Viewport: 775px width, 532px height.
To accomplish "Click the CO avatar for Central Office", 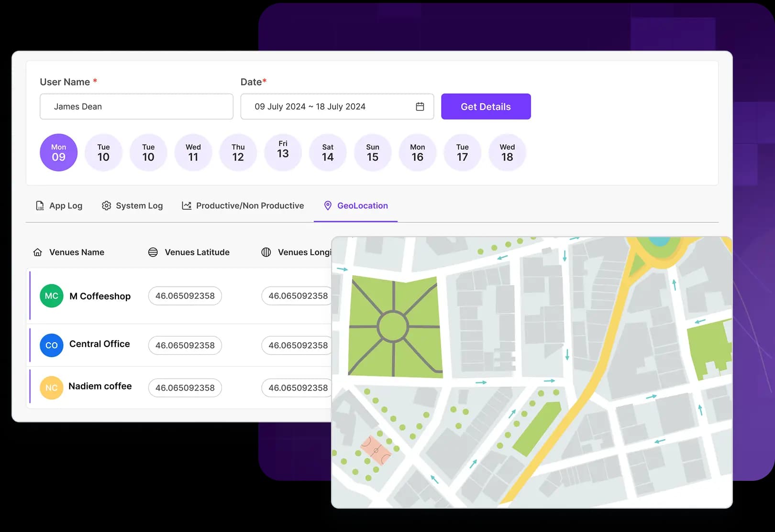I will click(x=51, y=345).
